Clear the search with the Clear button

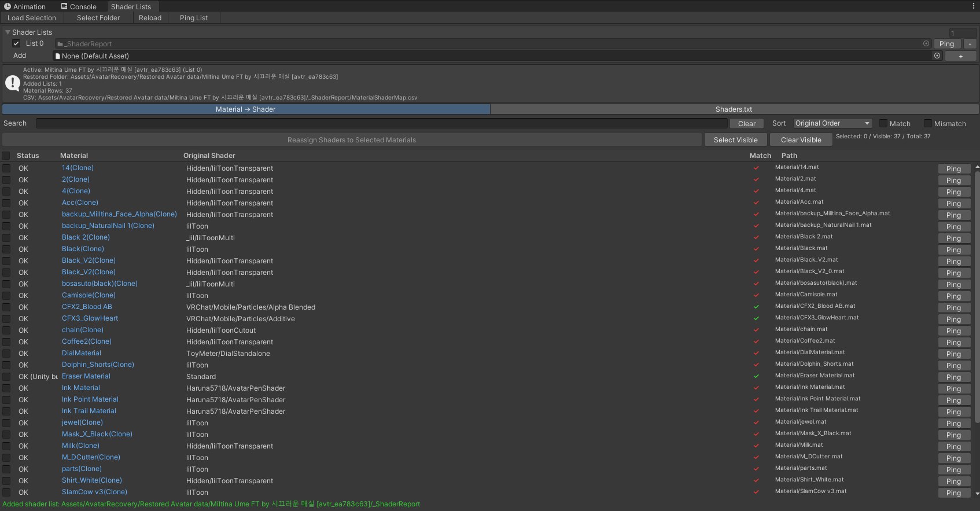(x=747, y=124)
